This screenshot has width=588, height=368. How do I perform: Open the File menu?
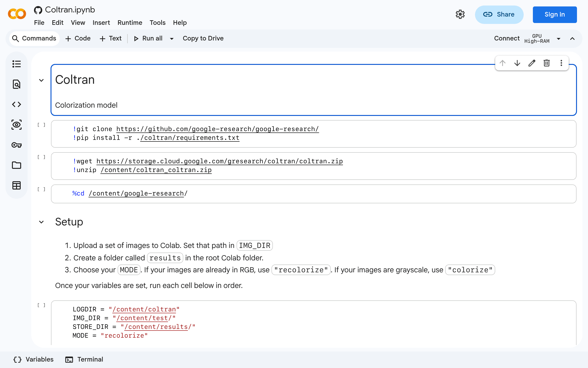[39, 23]
